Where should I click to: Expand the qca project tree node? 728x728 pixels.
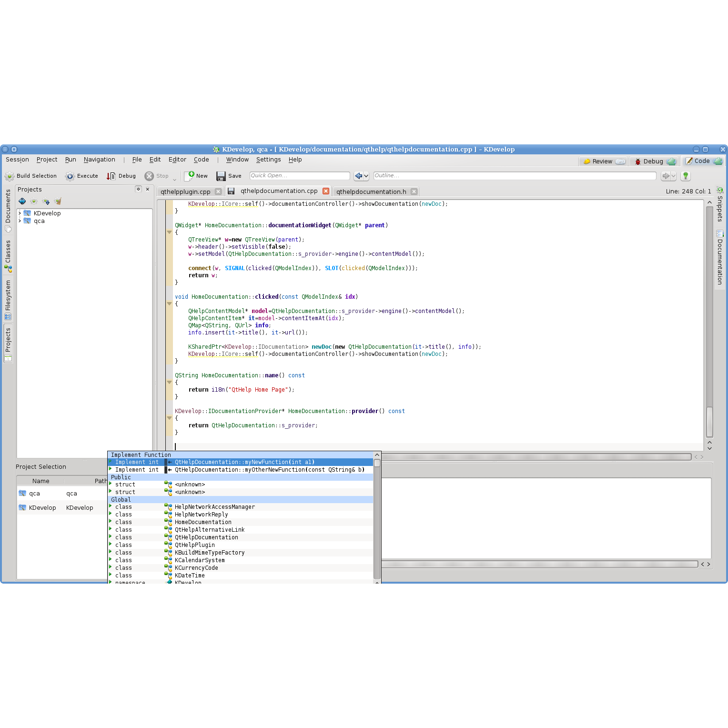tap(20, 221)
